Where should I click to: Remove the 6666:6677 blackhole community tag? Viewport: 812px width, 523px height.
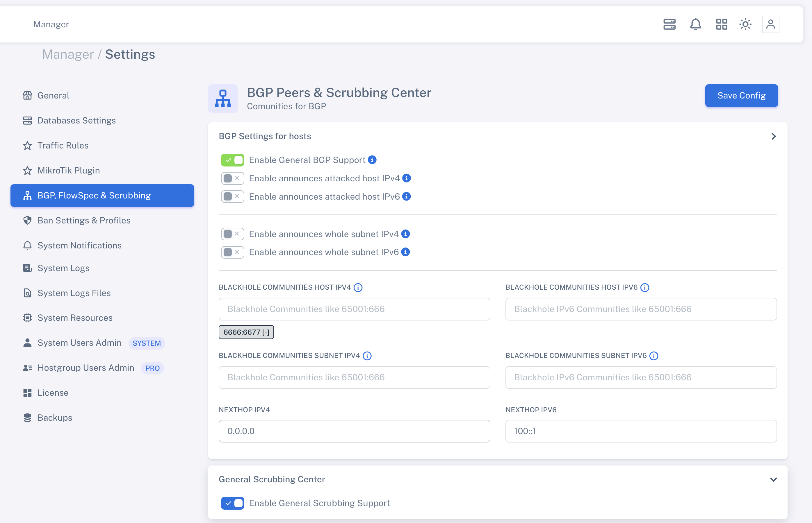pyautogui.click(x=266, y=332)
